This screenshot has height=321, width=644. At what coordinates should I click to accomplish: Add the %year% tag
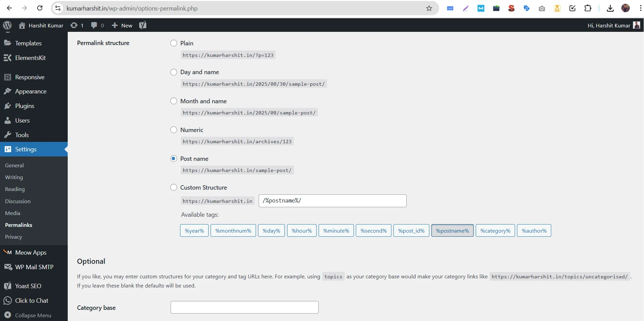[x=194, y=231]
